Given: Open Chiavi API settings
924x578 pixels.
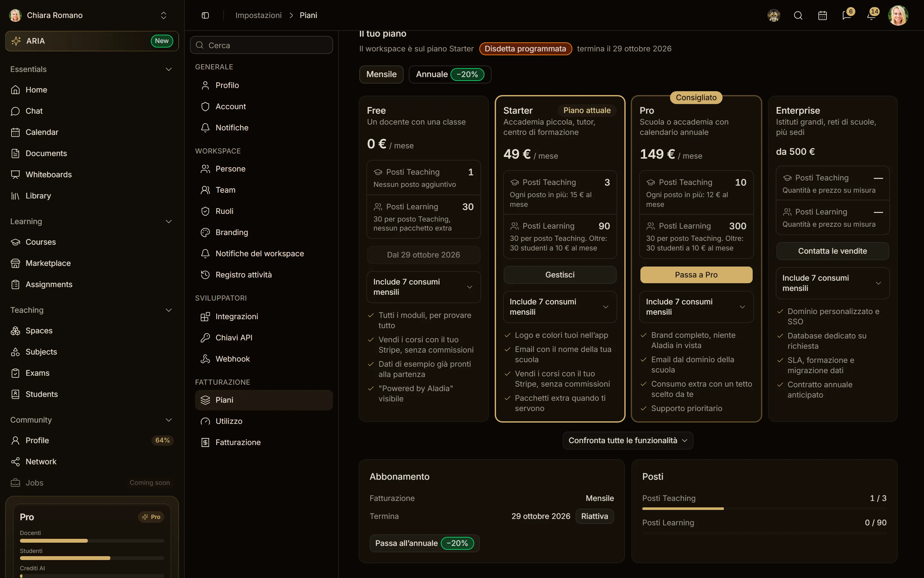Looking at the screenshot, I should [x=264, y=337].
